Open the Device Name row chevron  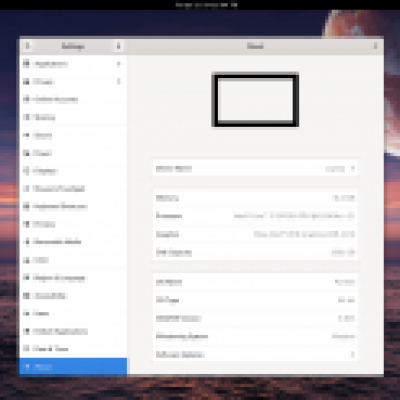pyautogui.click(x=352, y=169)
